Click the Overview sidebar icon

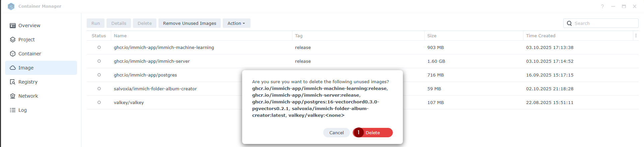click(x=13, y=26)
